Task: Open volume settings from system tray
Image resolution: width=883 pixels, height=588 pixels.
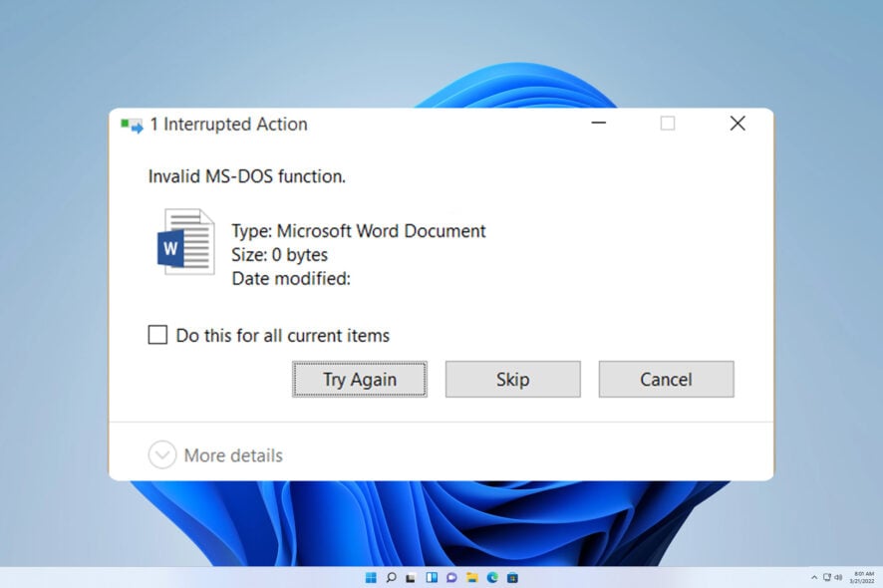Action: pyautogui.click(x=838, y=577)
